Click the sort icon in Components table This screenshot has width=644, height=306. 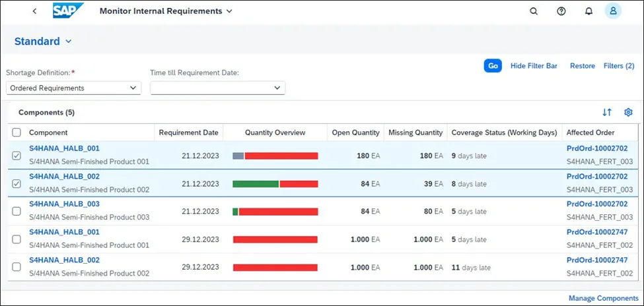click(606, 112)
